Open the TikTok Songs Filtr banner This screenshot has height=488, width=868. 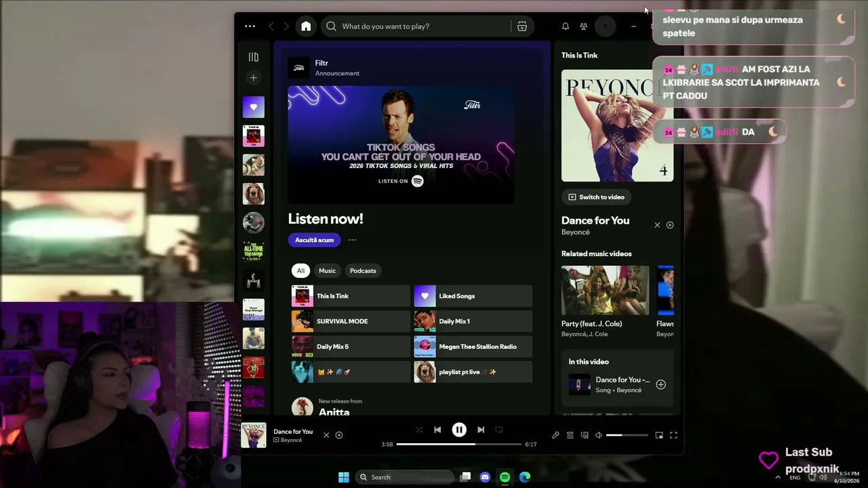click(401, 145)
